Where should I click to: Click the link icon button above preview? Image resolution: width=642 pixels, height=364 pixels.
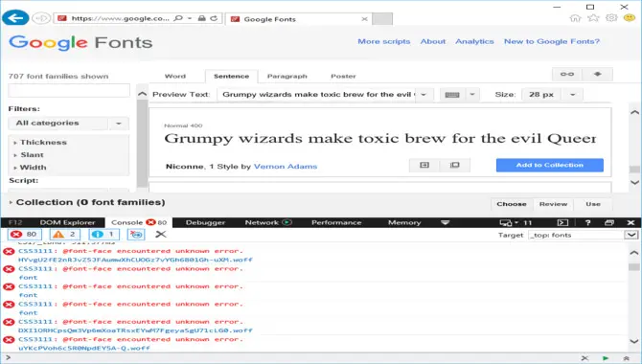pyautogui.click(x=567, y=74)
